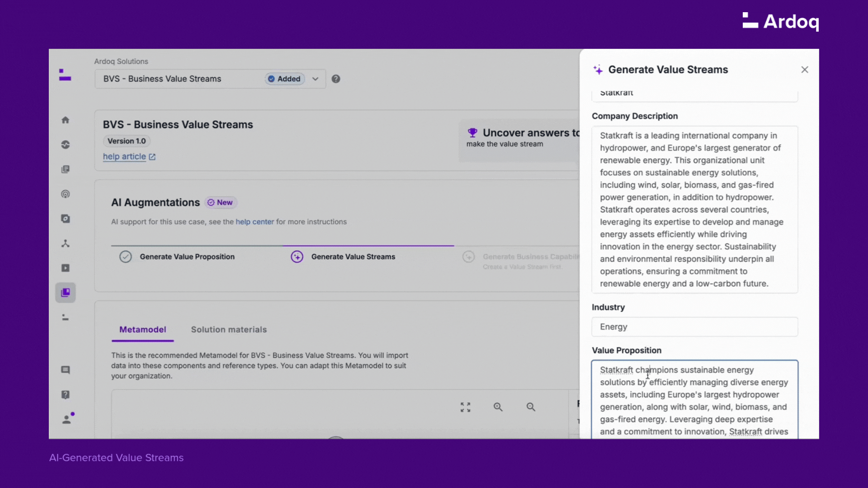Open the network graph icon in sidebar
868x488 pixels.
click(x=66, y=244)
